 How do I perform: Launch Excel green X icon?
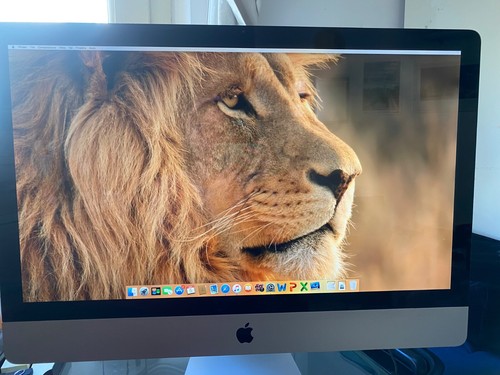pyautogui.click(x=304, y=286)
